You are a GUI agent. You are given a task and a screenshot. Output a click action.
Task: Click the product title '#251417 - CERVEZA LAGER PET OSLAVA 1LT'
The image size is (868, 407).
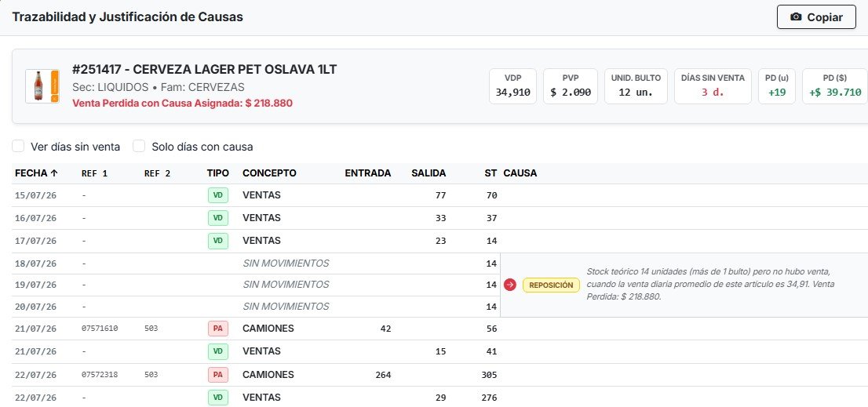[204, 70]
